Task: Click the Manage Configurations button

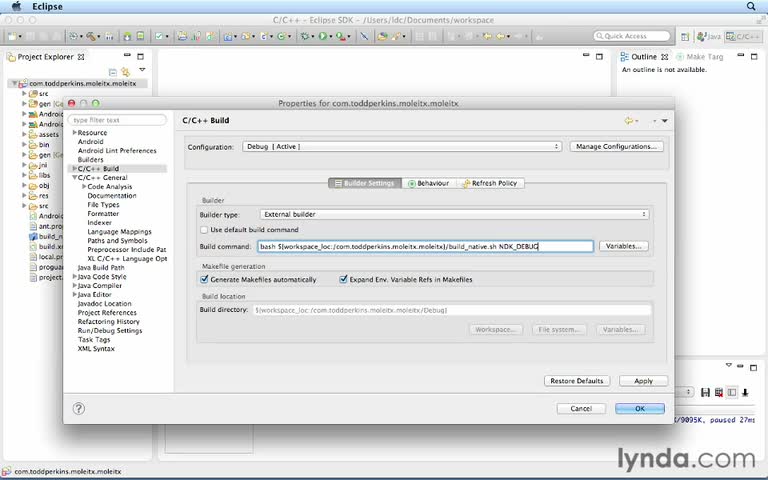Action: (x=616, y=146)
